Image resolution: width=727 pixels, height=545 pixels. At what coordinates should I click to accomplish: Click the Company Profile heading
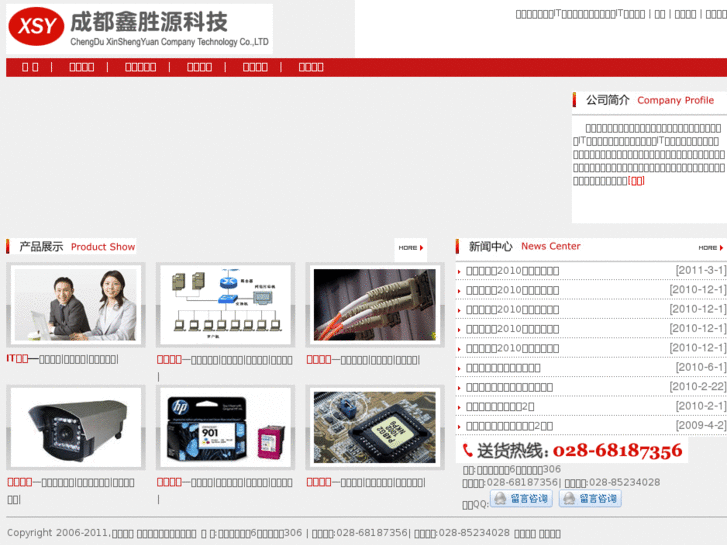(650, 100)
